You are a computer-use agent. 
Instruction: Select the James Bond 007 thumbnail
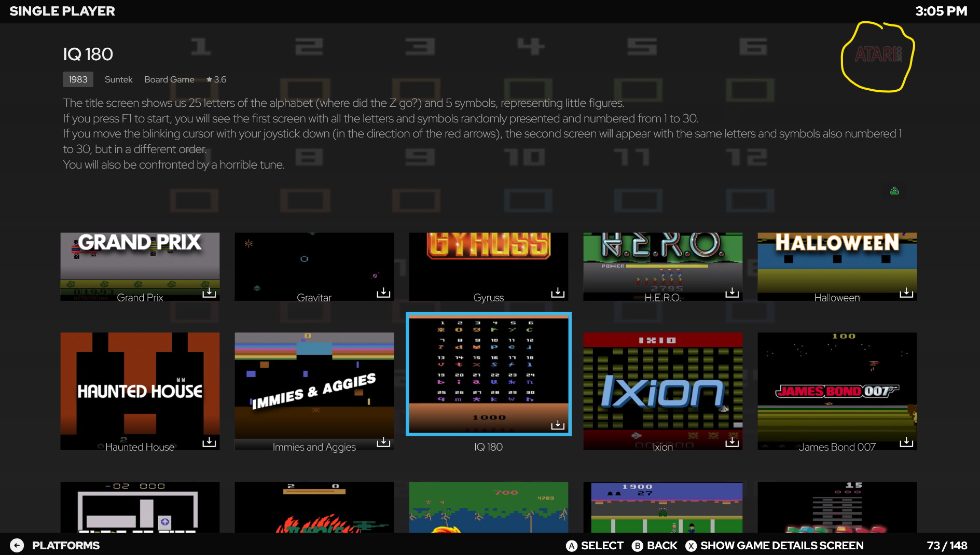tap(837, 391)
